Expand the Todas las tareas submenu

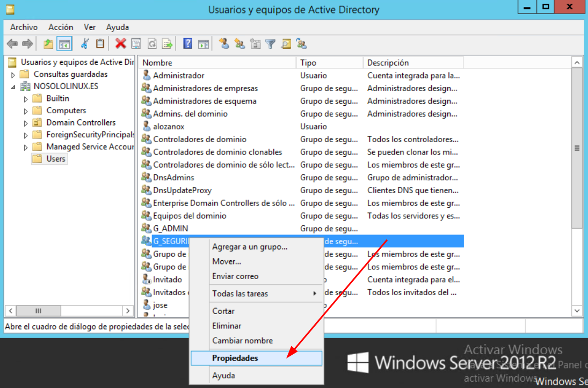(x=264, y=294)
